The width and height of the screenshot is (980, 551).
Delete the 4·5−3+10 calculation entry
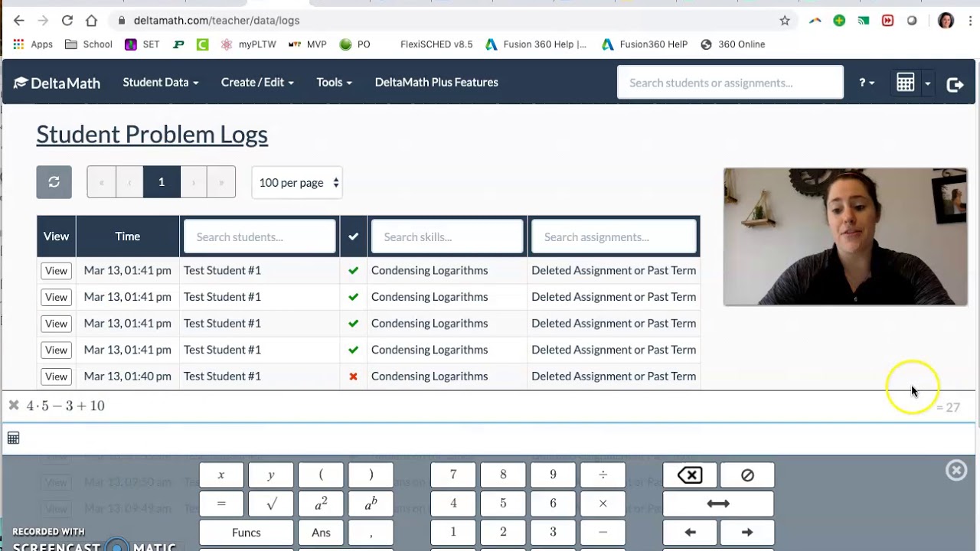pyautogui.click(x=14, y=406)
